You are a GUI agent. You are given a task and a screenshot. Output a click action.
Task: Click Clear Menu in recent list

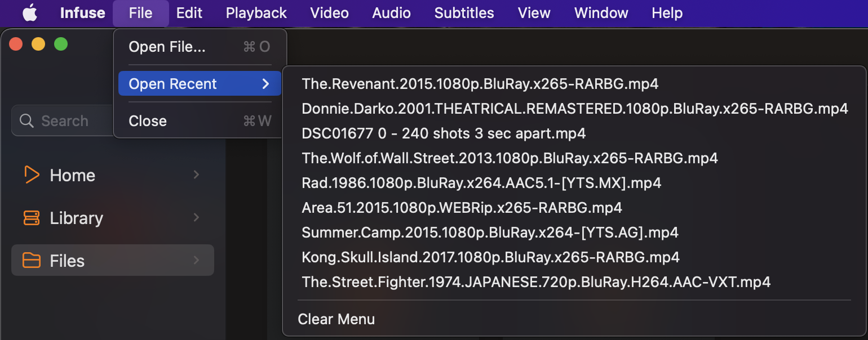click(574, 319)
